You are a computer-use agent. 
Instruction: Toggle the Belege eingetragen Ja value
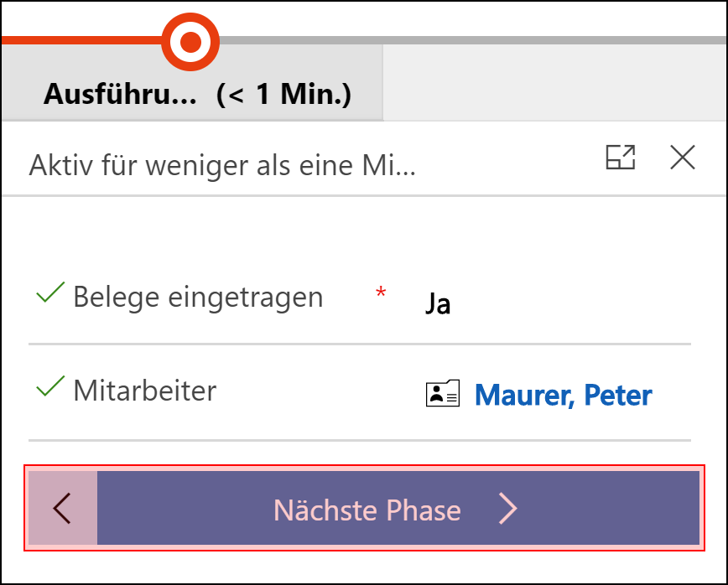point(438,304)
